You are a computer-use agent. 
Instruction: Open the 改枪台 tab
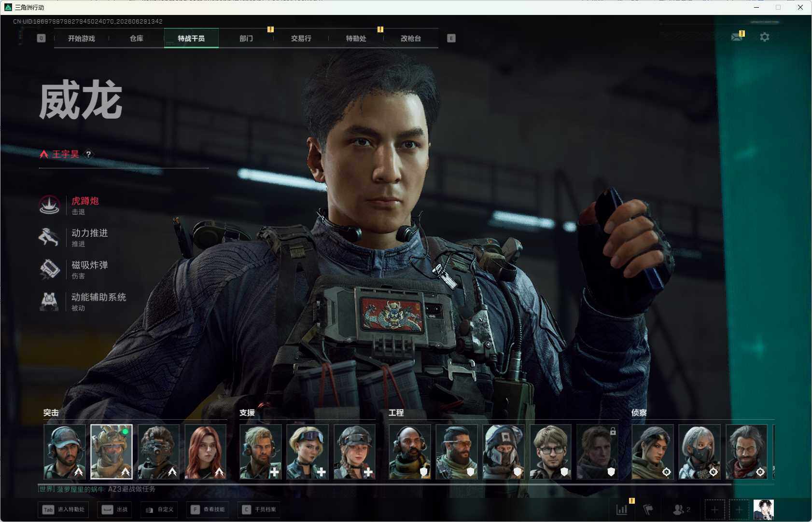[x=410, y=38]
